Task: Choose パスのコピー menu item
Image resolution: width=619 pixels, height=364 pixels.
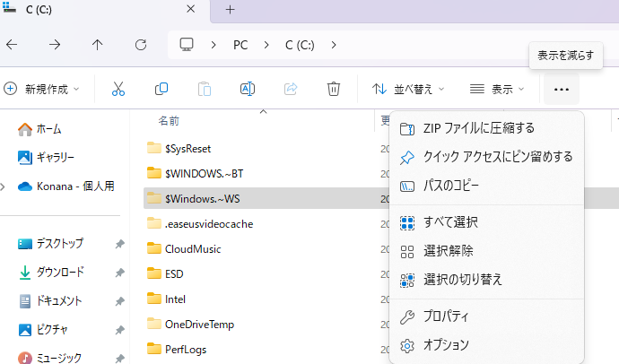Action: pyautogui.click(x=486, y=186)
